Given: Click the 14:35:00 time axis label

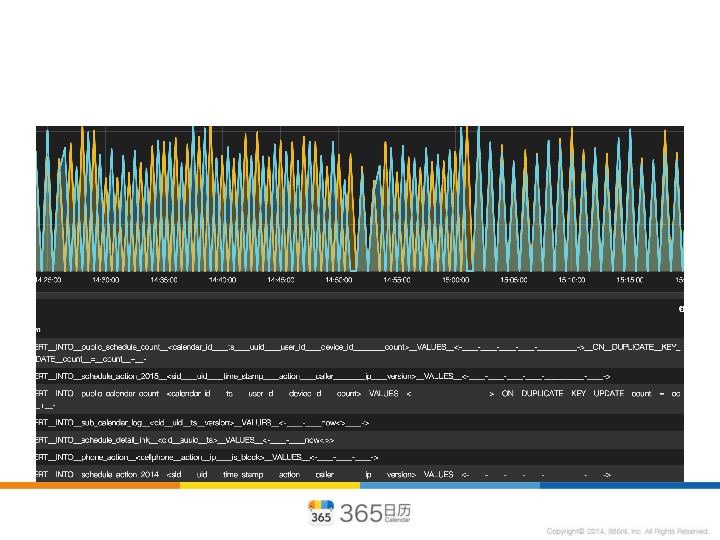Looking at the screenshot, I should [164, 280].
